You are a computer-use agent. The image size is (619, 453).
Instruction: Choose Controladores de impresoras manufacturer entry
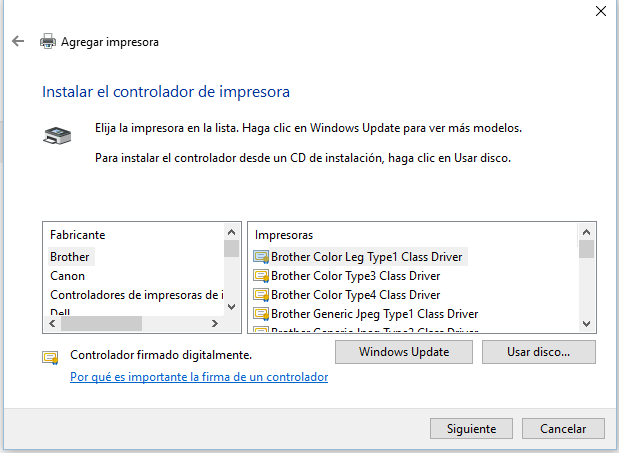tap(135, 295)
